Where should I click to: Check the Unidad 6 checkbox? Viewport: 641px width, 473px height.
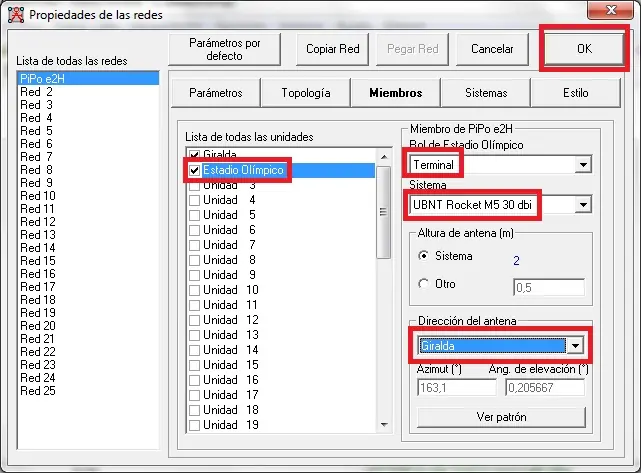point(195,230)
